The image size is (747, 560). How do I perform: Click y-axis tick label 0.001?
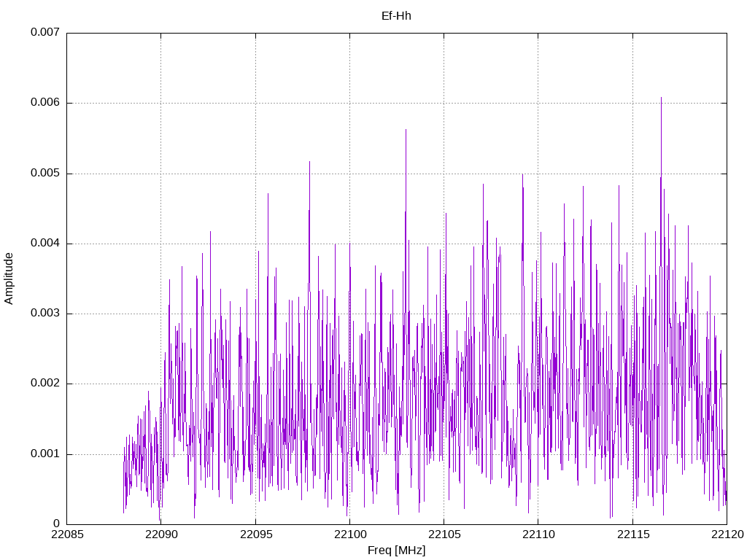pyautogui.click(x=45, y=454)
